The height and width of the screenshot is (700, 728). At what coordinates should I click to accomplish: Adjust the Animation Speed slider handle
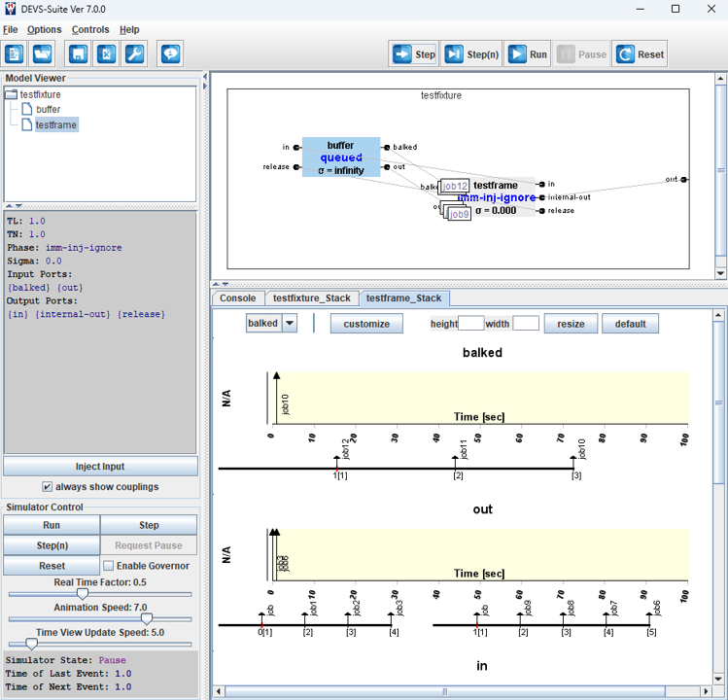146,618
